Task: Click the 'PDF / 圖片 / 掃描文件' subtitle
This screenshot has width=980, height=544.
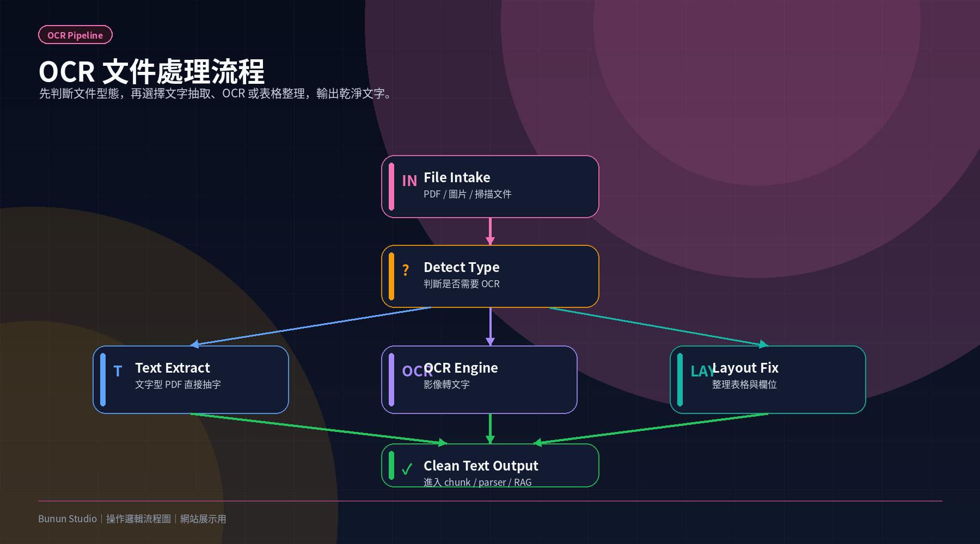Action: point(467,194)
